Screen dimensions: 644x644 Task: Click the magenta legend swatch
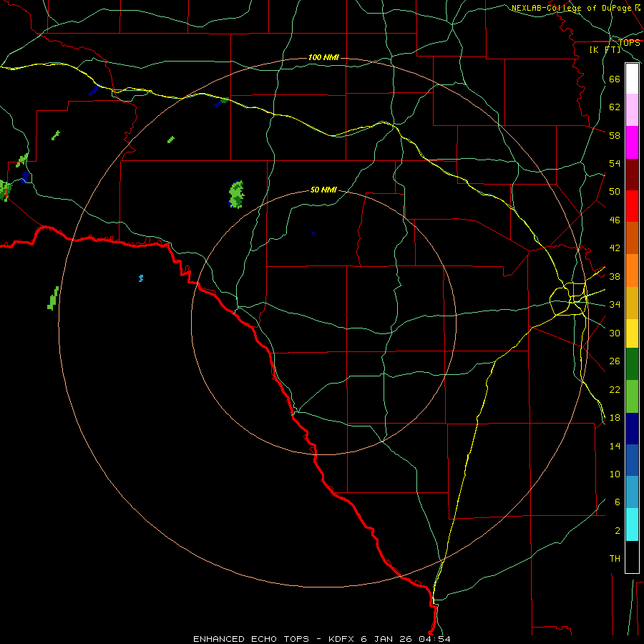click(632, 142)
